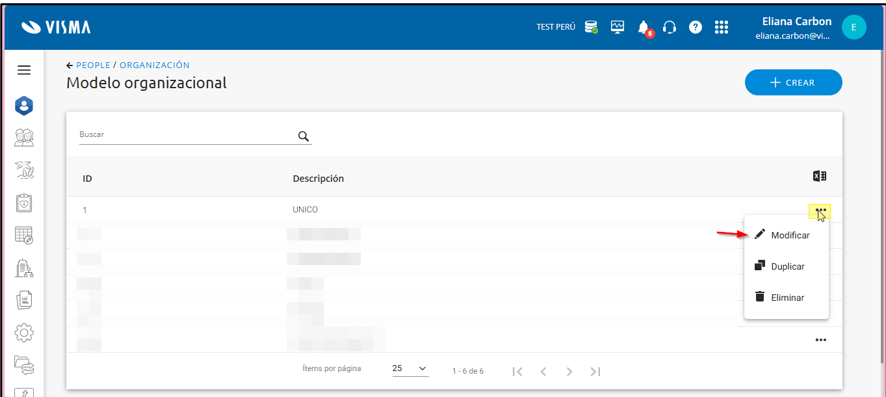Open notifications bell with red badge
Viewport: 886px width, 397px height.
[644, 28]
